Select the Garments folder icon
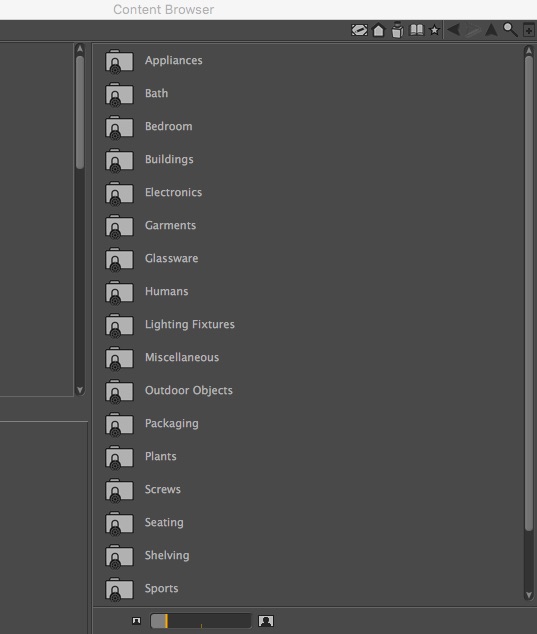This screenshot has width=537, height=634. (x=119, y=227)
